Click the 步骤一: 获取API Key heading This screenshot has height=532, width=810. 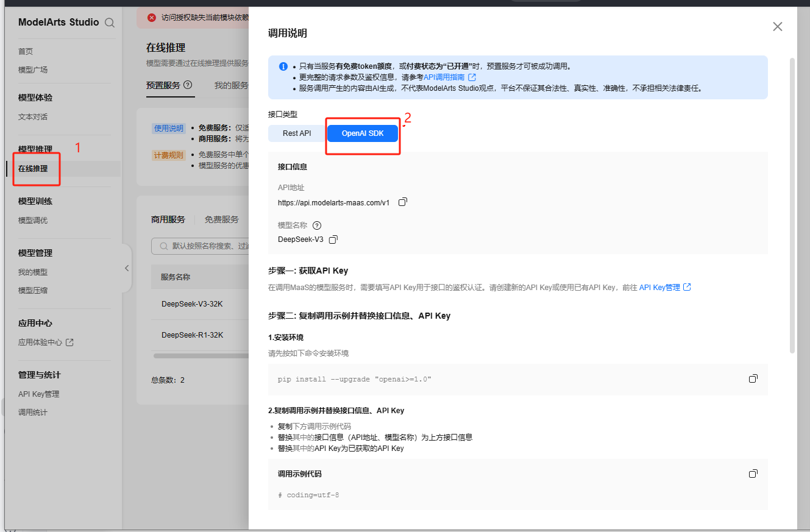click(308, 271)
